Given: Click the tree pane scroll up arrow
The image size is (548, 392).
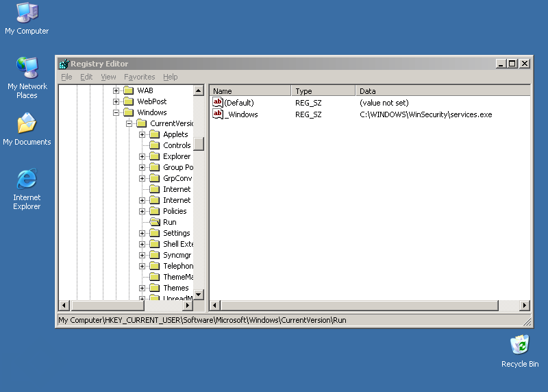Looking at the screenshot, I should pos(199,90).
